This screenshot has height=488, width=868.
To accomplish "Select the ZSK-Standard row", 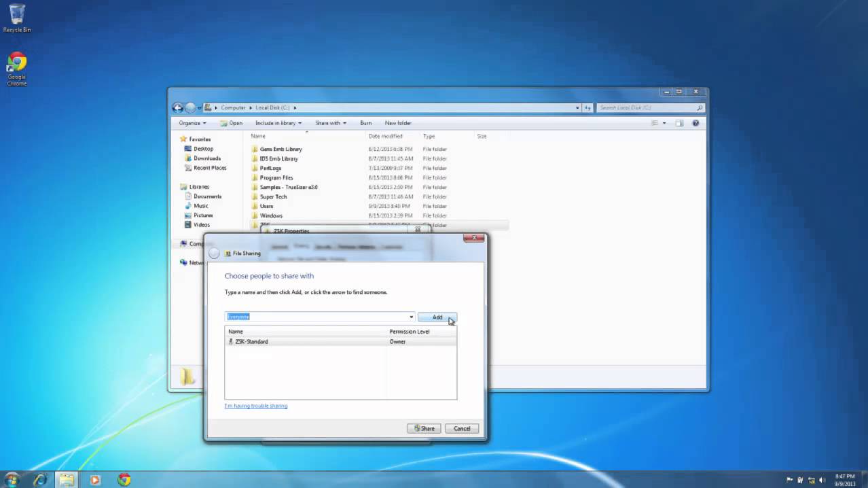I will [x=340, y=342].
